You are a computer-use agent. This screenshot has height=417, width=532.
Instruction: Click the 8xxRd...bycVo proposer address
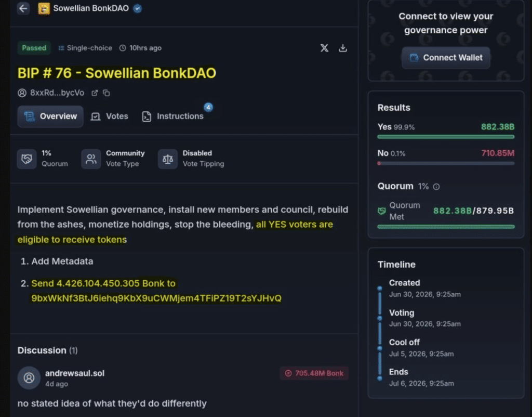[57, 93]
